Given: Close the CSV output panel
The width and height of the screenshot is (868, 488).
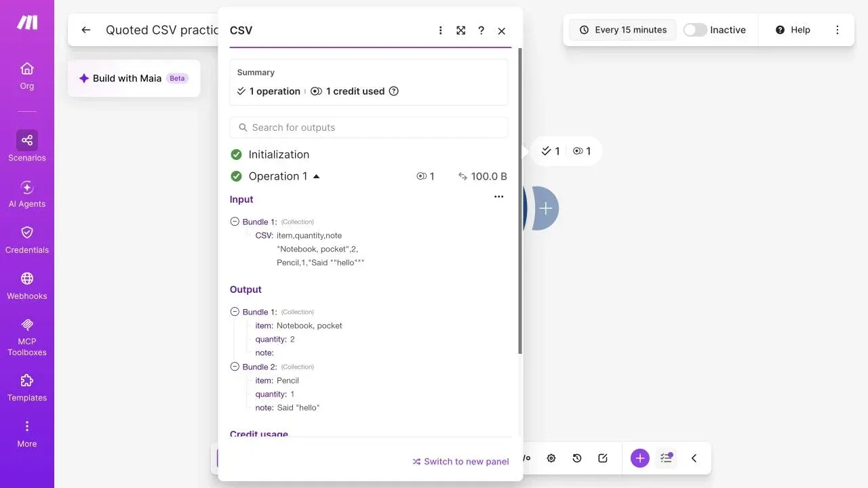Looking at the screenshot, I should tap(502, 30).
